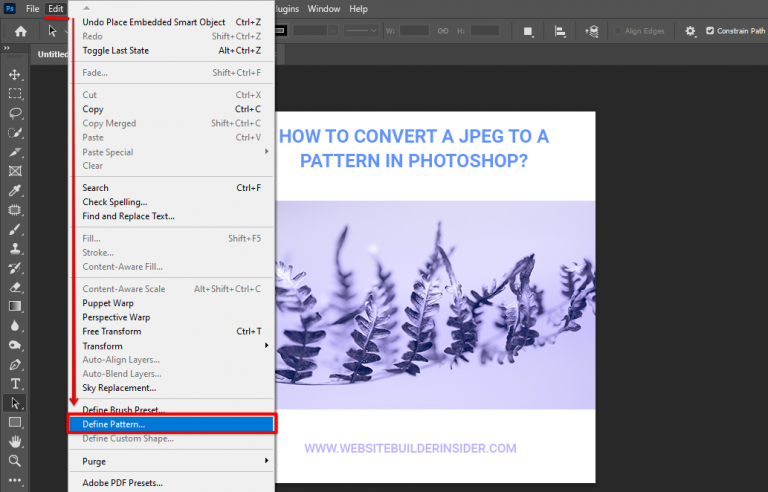Expand the Purge submenu
The image size is (768, 492).
[x=266, y=461]
